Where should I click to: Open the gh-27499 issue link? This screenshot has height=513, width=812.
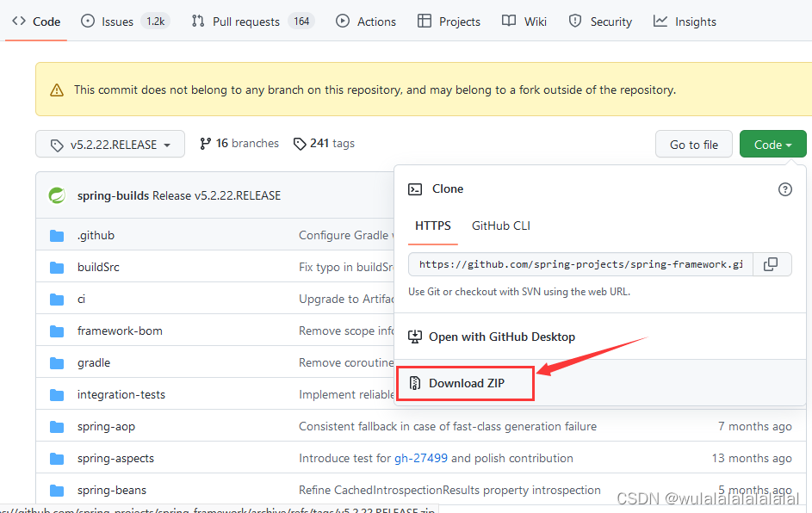(420, 458)
